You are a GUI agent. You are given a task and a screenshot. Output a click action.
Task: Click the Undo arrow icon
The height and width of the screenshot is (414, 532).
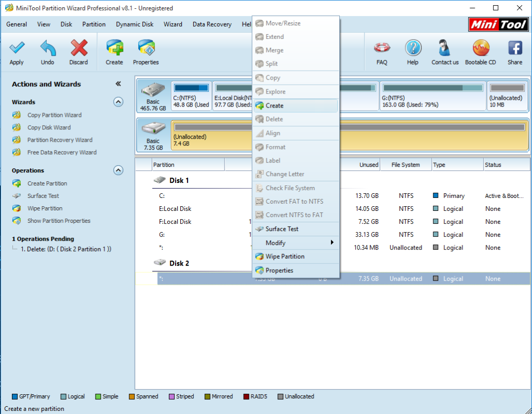click(x=48, y=47)
